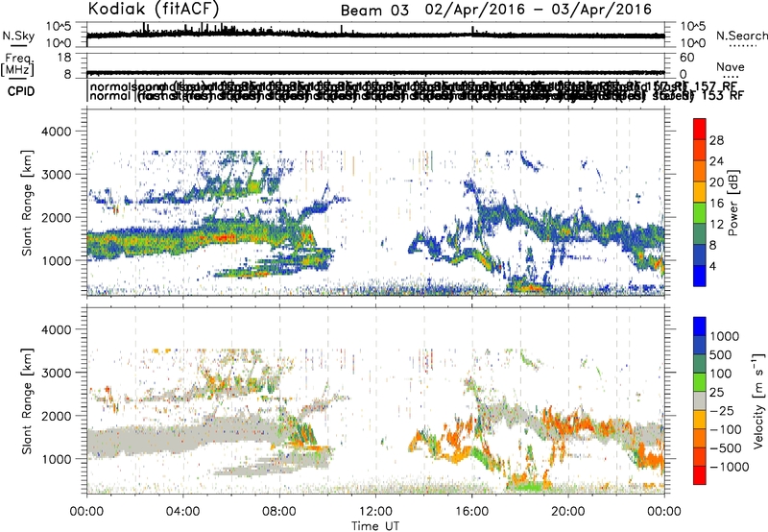Viewport: 768px width, 532px height.
Task: Click the Freq. [MHz] axis label
Action: [x=17, y=64]
